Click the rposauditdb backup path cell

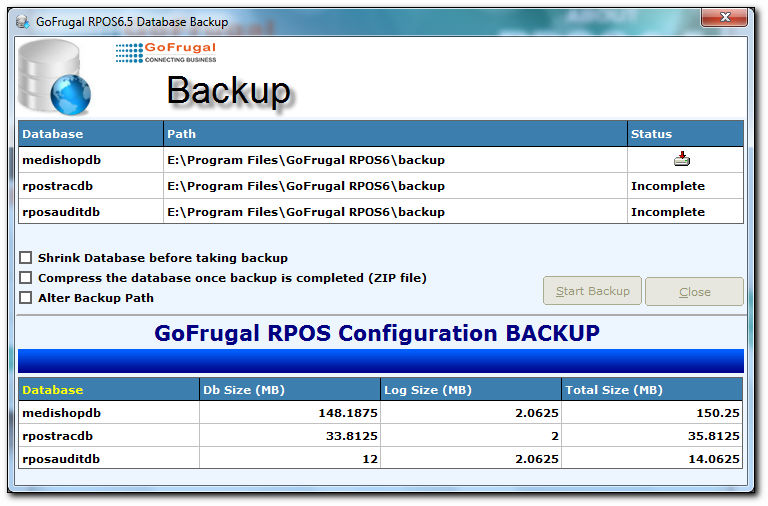click(x=395, y=212)
